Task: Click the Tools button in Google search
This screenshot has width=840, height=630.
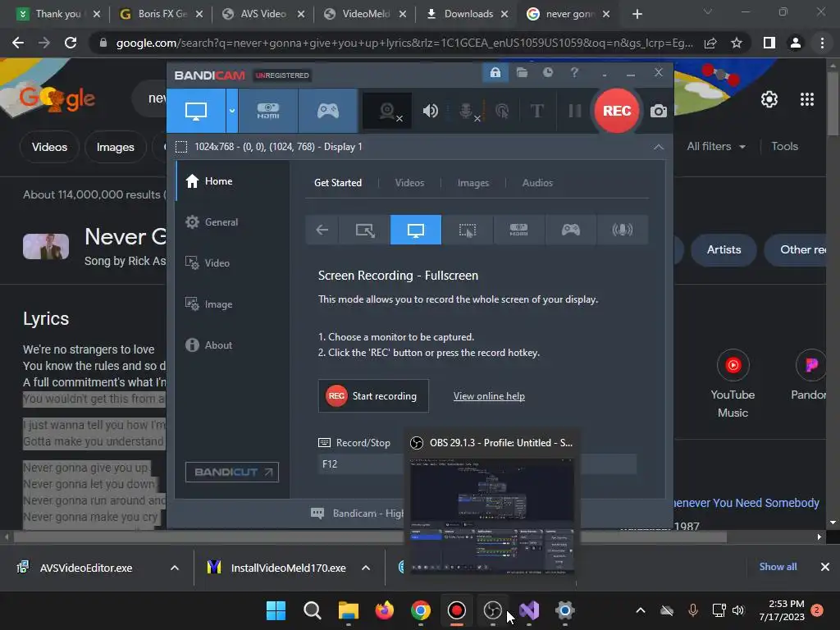Action: (784, 146)
